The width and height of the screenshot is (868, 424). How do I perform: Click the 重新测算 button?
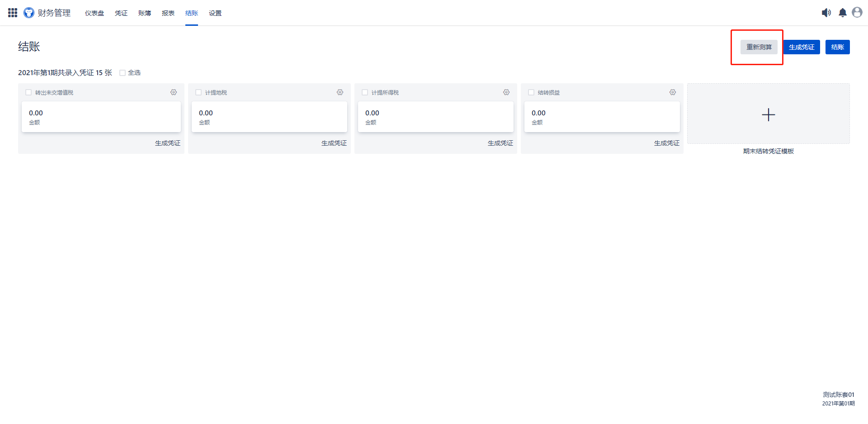tap(759, 47)
